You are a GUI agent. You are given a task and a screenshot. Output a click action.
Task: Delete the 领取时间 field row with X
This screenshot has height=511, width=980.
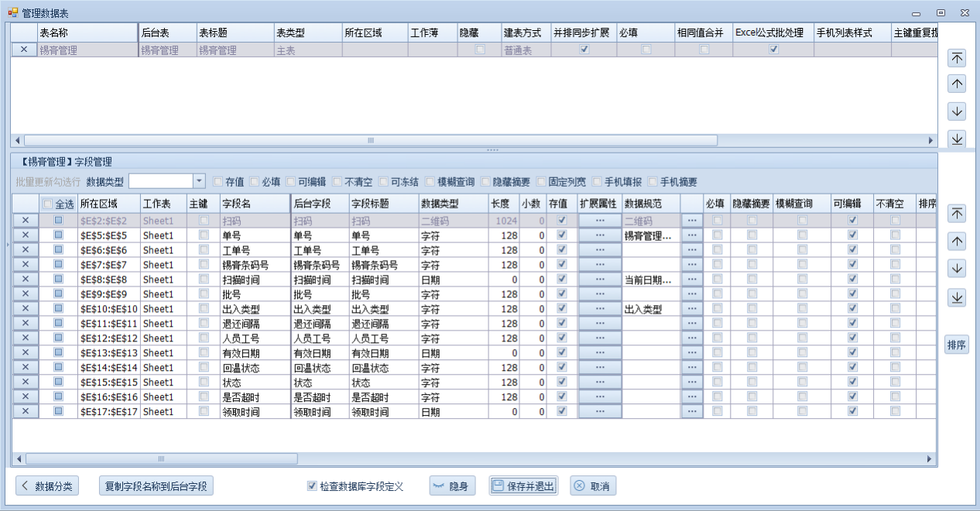[25, 412]
